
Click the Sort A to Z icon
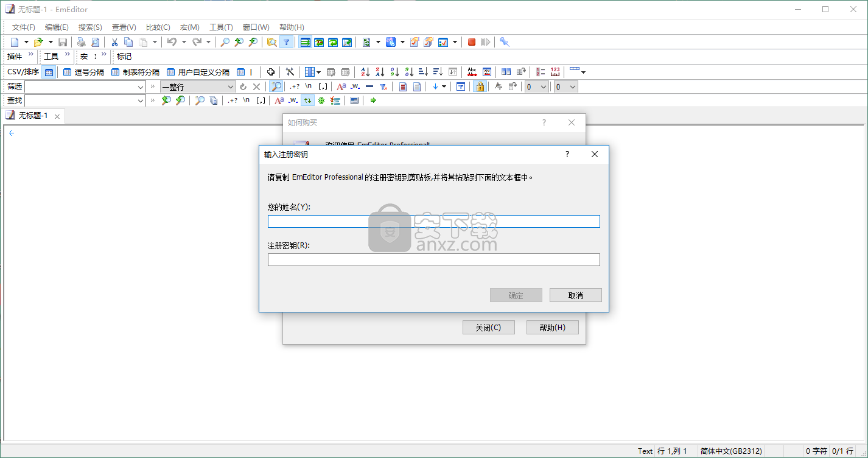click(x=365, y=72)
